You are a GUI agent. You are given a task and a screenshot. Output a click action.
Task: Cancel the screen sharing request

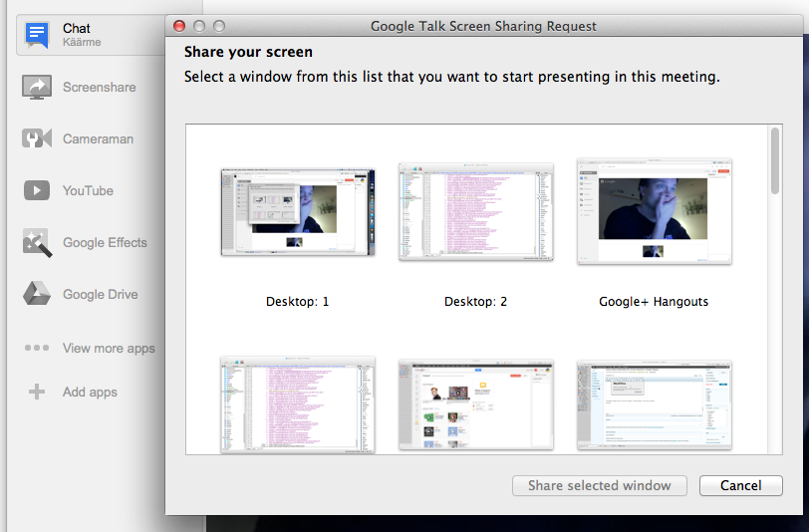741,485
